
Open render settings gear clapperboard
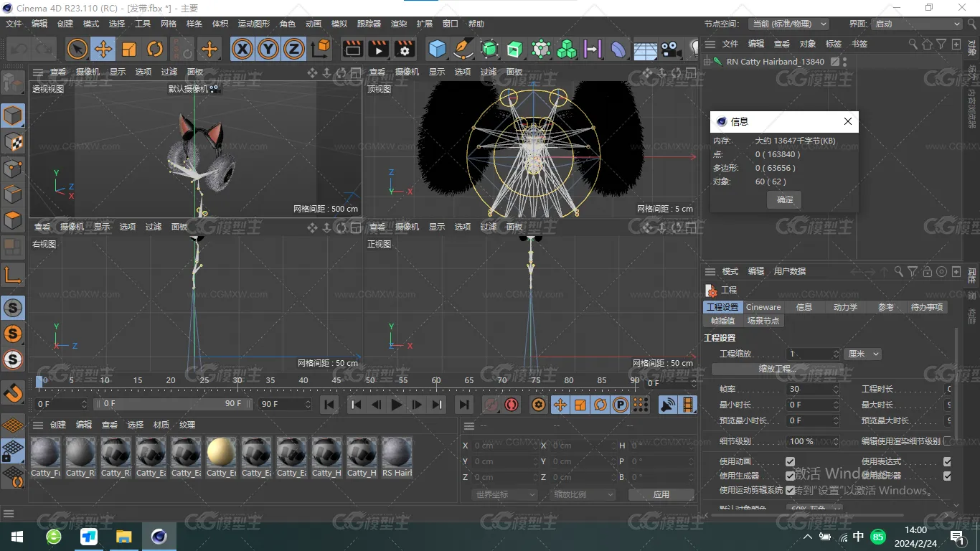click(x=405, y=49)
